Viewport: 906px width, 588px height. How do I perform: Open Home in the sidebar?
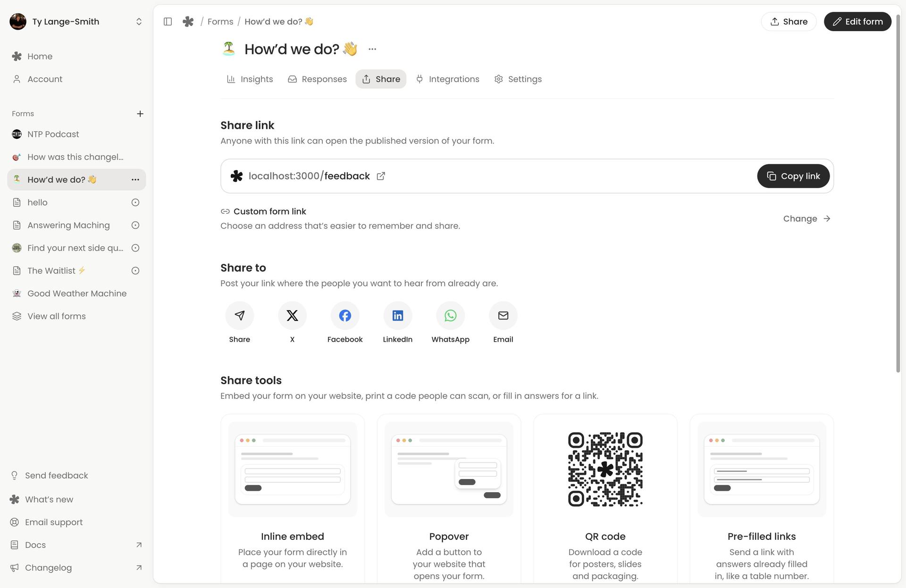[x=76, y=57]
